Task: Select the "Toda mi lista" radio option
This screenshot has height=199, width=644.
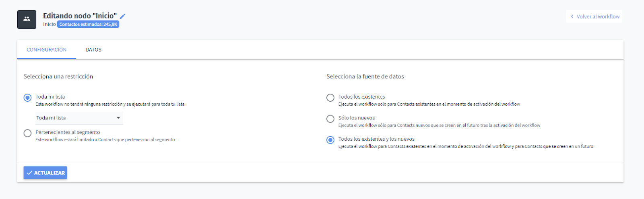Action: coord(27,98)
